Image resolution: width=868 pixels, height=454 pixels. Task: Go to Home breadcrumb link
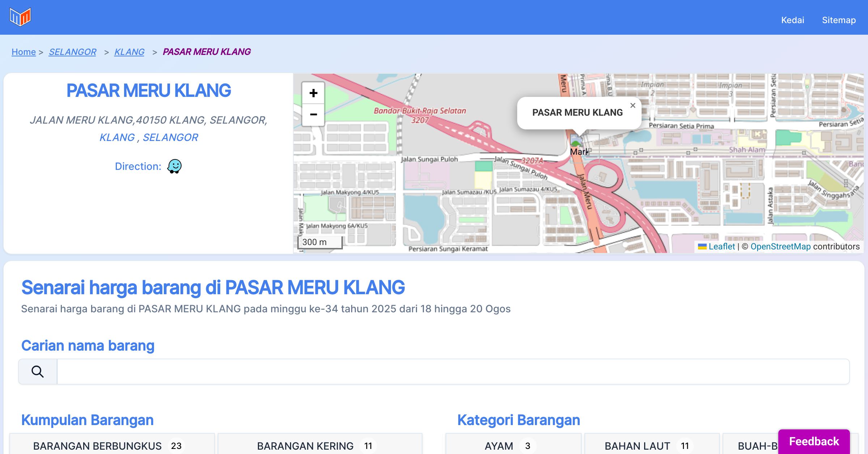(24, 52)
